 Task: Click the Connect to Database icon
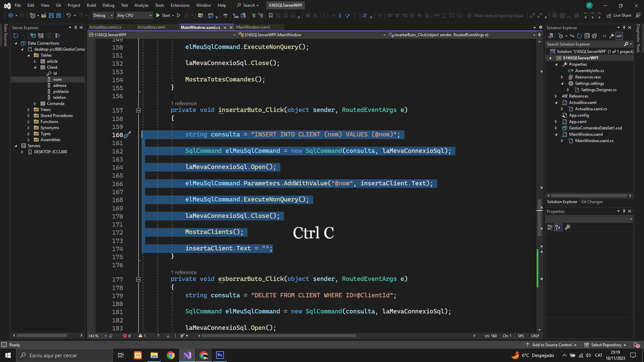[x=33, y=36]
